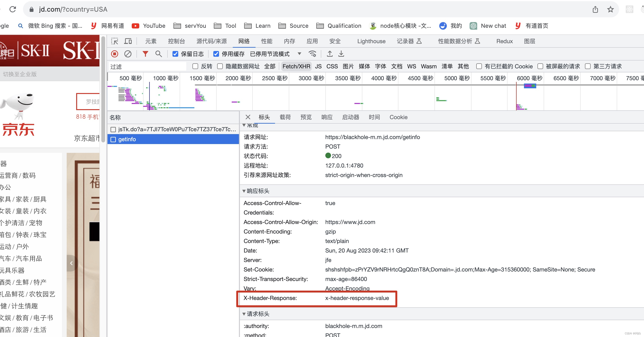Check the getinfo request row checkbox
This screenshot has width=644, height=337.
click(113, 139)
